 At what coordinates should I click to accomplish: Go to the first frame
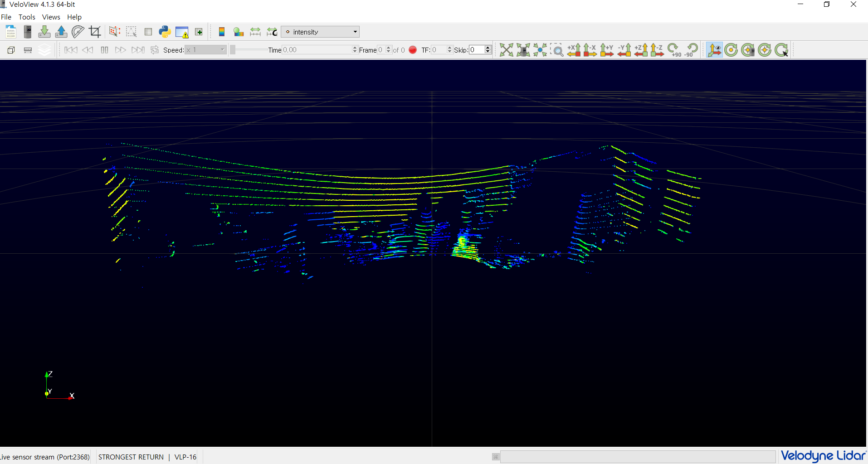(71, 50)
